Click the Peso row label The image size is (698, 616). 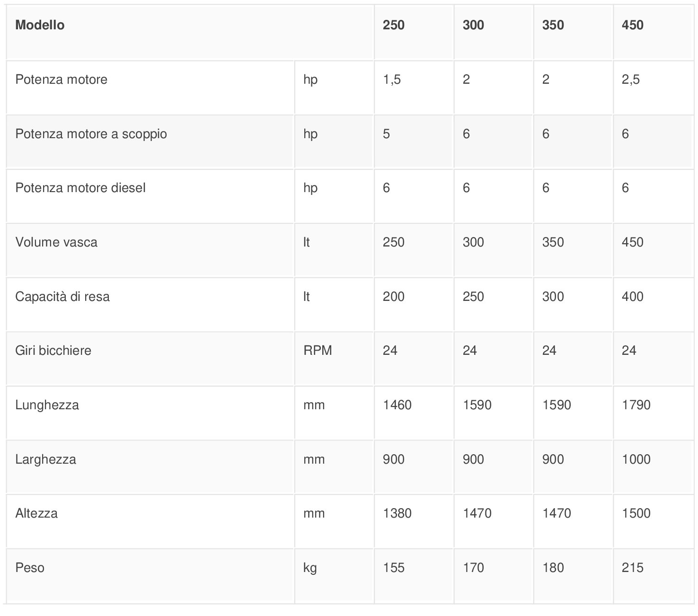pyautogui.click(x=30, y=568)
